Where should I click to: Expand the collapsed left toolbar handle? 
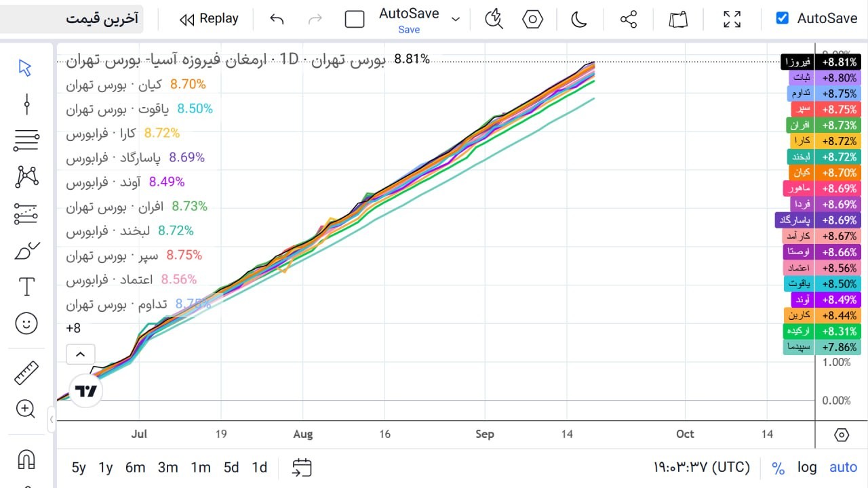tap(52, 420)
